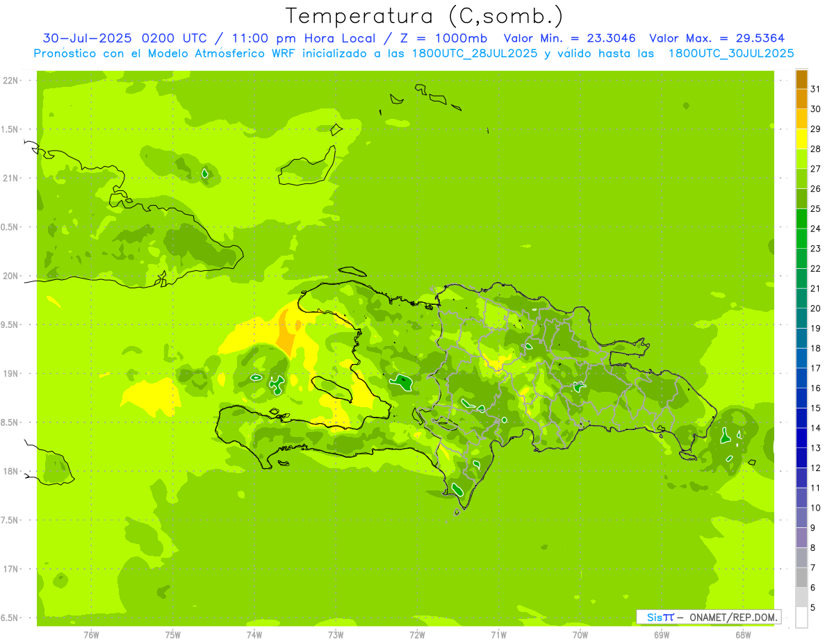
Task: Click the legend swatch between 27 and 28
Action: coord(801,158)
